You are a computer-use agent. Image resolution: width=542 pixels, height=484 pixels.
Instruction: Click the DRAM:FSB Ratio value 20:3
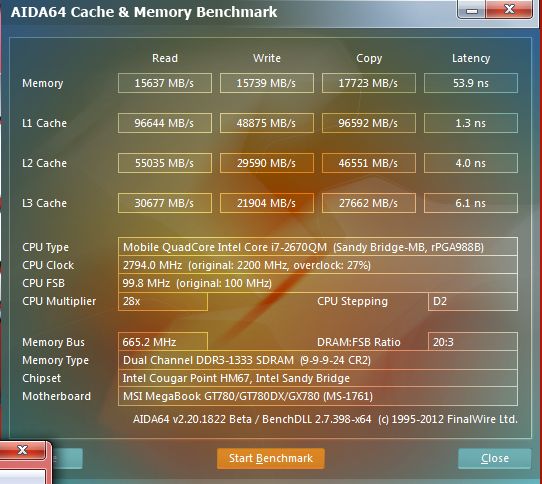(x=473, y=342)
